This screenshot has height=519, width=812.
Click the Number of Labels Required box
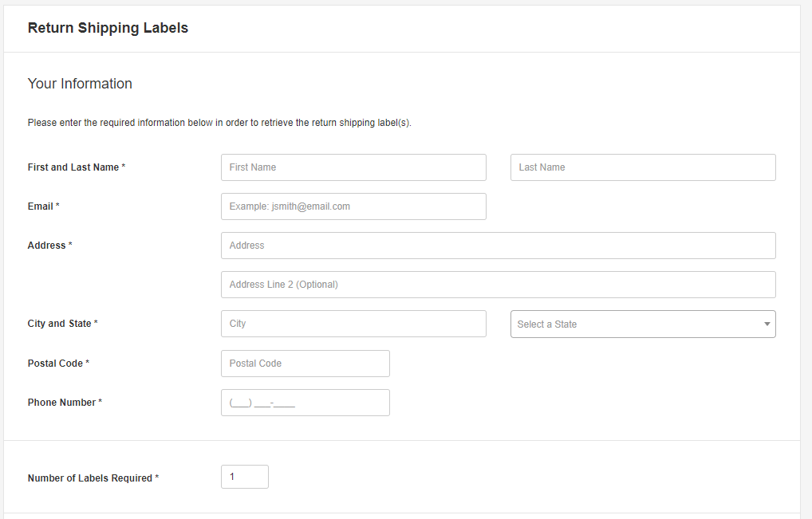(x=244, y=477)
